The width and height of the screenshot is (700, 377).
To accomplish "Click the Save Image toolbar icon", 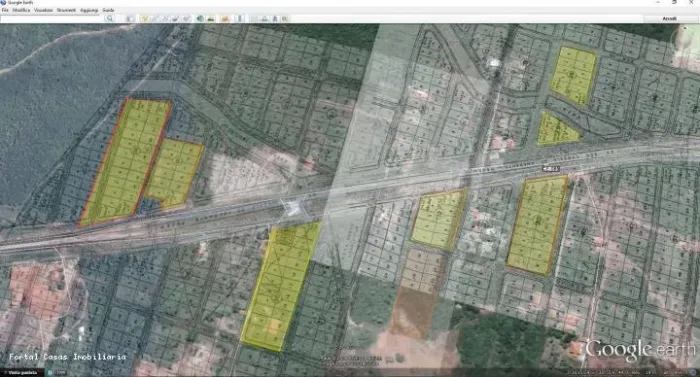I will coord(275,18).
